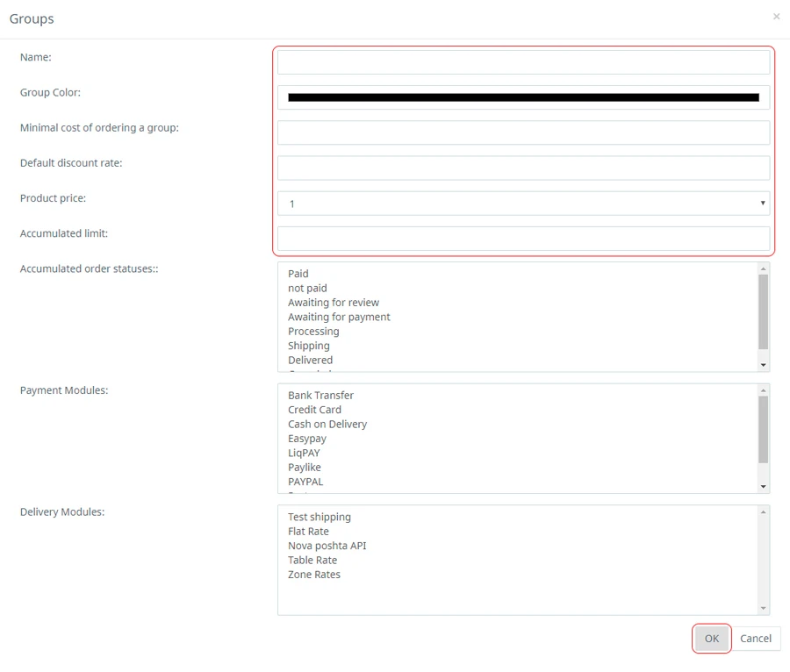Click the Cancel button
The height and width of the screenshot is (672, 790).
[755, 639]
